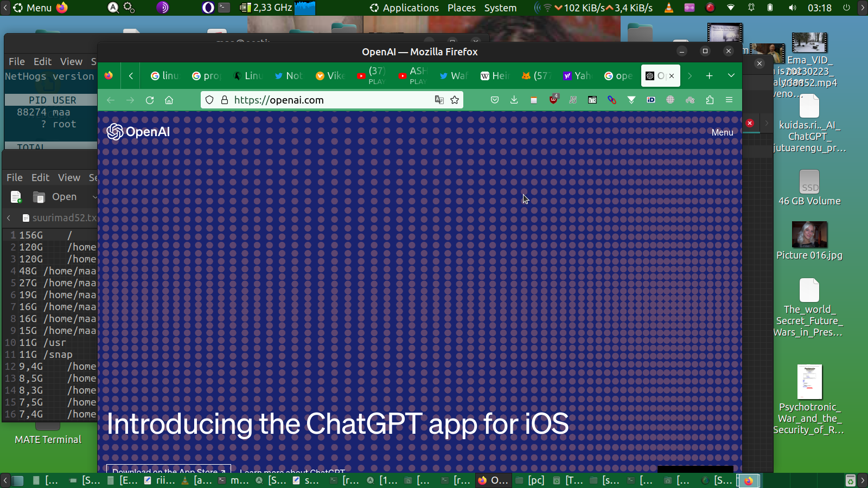Click the OpenAI logo on the page

tap(138, 132)
